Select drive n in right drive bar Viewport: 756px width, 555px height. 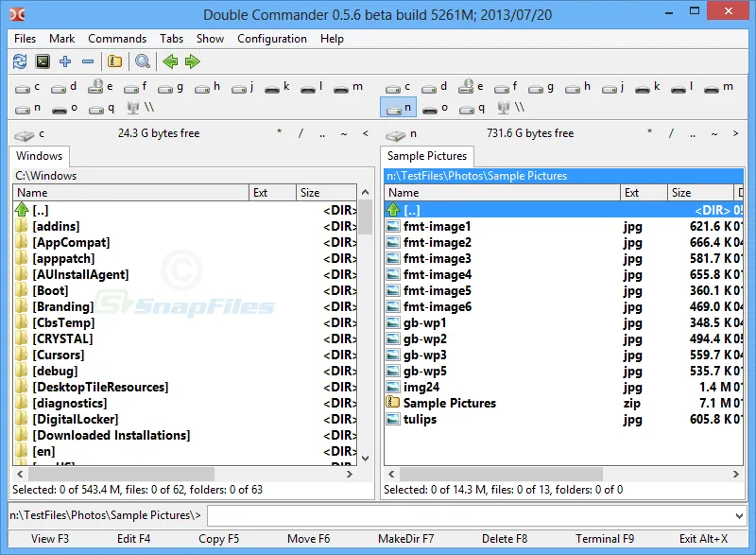pyautogui.click(x=398, y=108)
